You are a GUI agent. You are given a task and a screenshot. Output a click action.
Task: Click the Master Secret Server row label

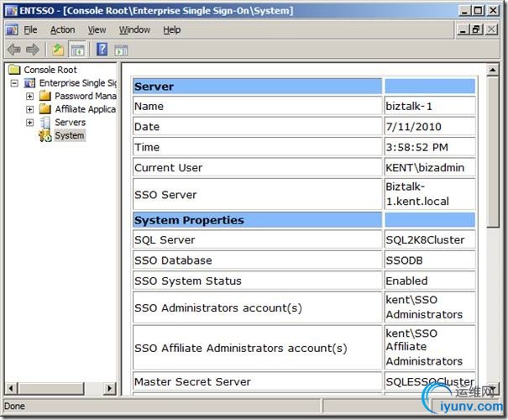coord(192,381)
